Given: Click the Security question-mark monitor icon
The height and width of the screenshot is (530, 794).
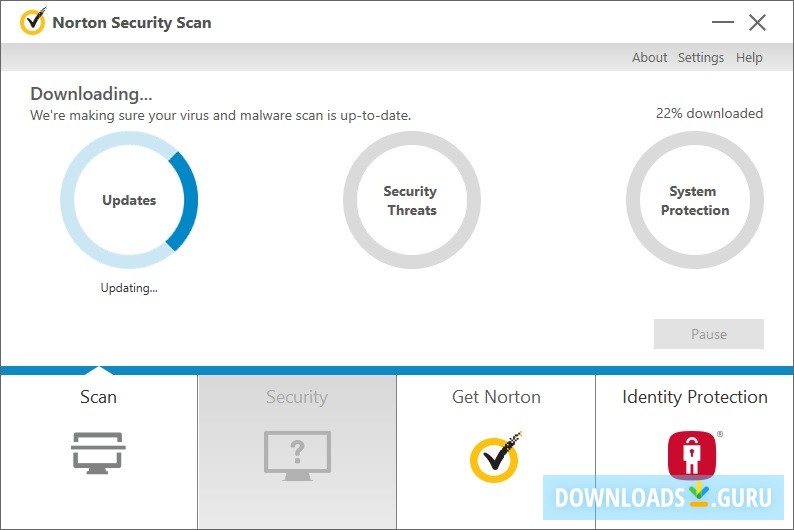Looking at the screenshot, I should pyautogui.click(x=297, y=453).
